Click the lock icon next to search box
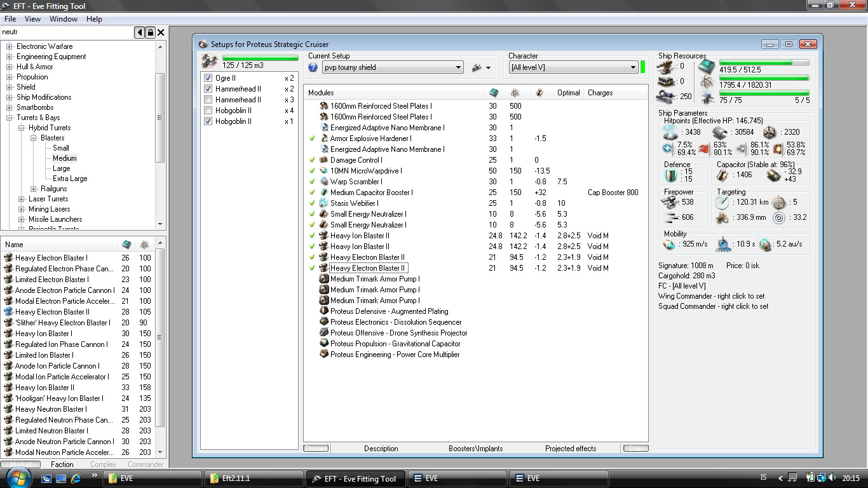Image resolution: width=868 pixels, height=488 pixels. pos(150,32)
